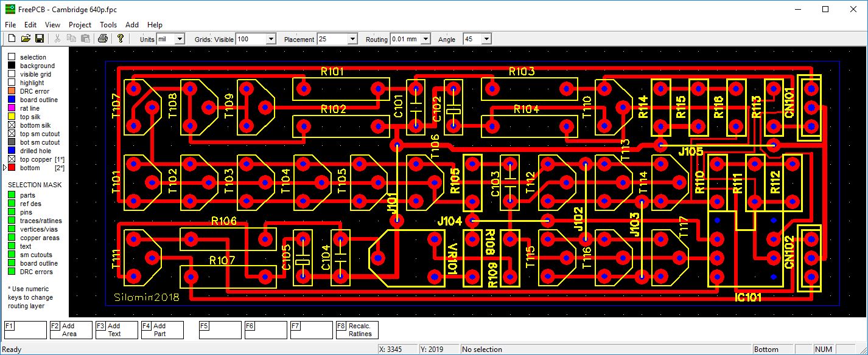Click the F3 Add Text button
This screenshot has height=355, width=868.
[x=116, y=329]
